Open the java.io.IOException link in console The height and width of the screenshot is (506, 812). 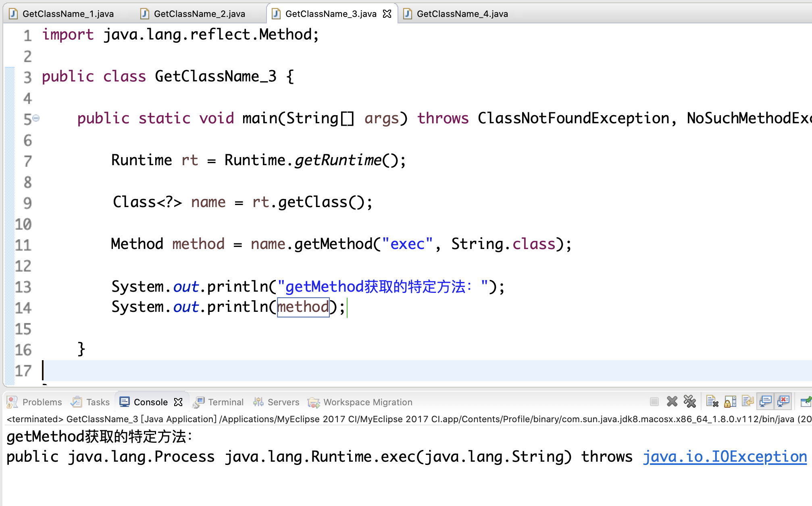[x=725, y=457]
